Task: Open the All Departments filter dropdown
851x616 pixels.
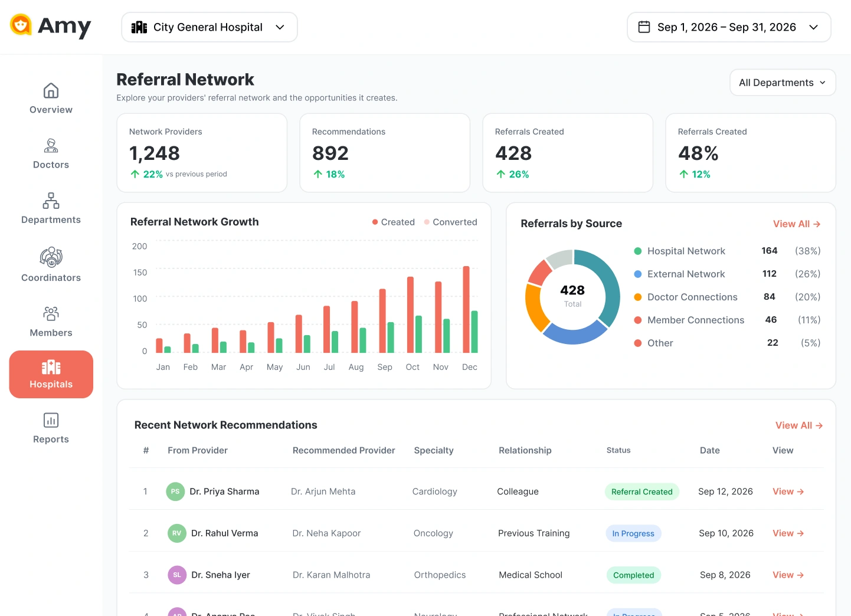Action: click(x=783, y=83)
